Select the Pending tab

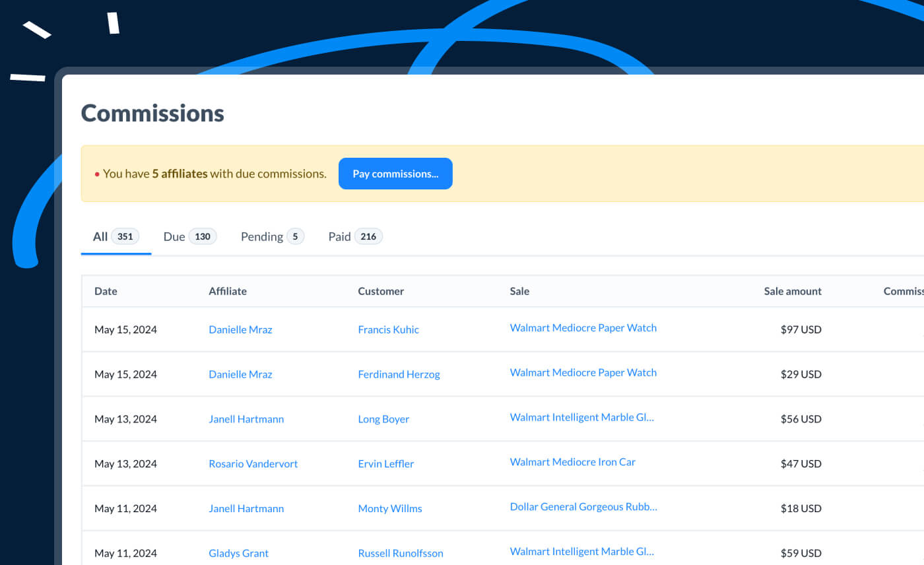273,236
